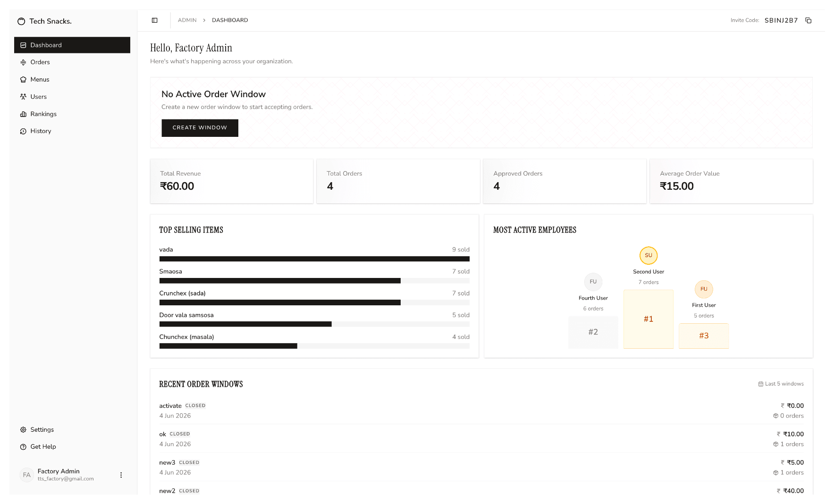Click the Menus chef hat icon
This screenshot has height=504, width=834.
click(23, 80)
